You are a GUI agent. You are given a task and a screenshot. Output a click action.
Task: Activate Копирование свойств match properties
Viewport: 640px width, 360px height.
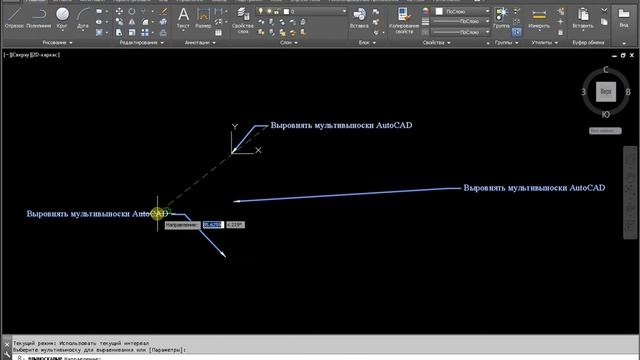(x=404, y=20)
